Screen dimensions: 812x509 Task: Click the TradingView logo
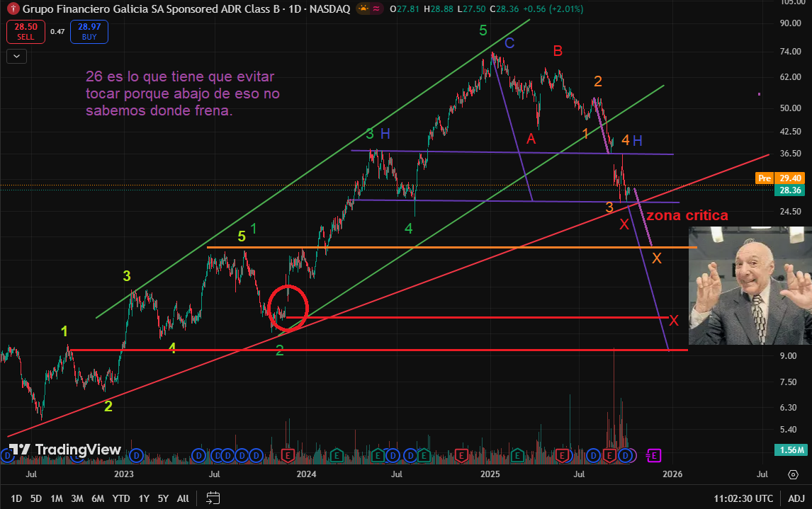coord(65,450)
